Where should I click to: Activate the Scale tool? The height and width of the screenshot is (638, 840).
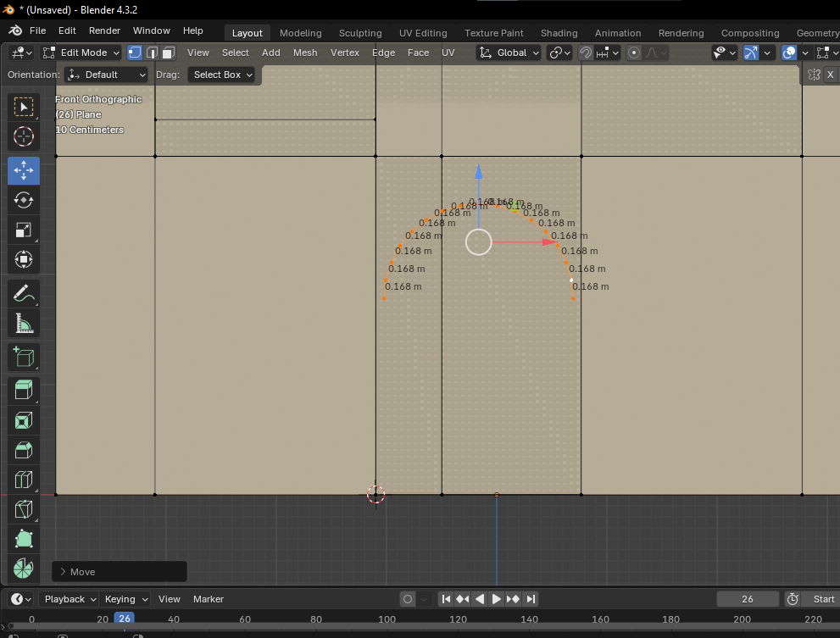pos(24,230)
